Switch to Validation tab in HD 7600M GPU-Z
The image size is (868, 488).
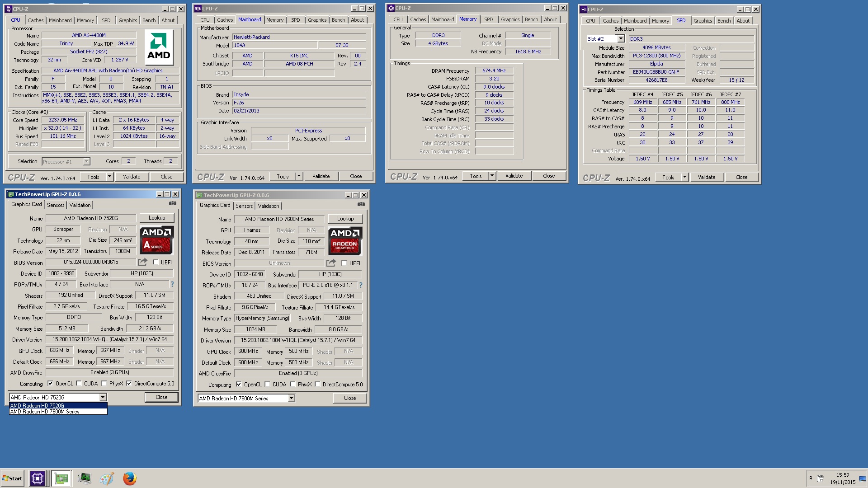click(269, 206)
